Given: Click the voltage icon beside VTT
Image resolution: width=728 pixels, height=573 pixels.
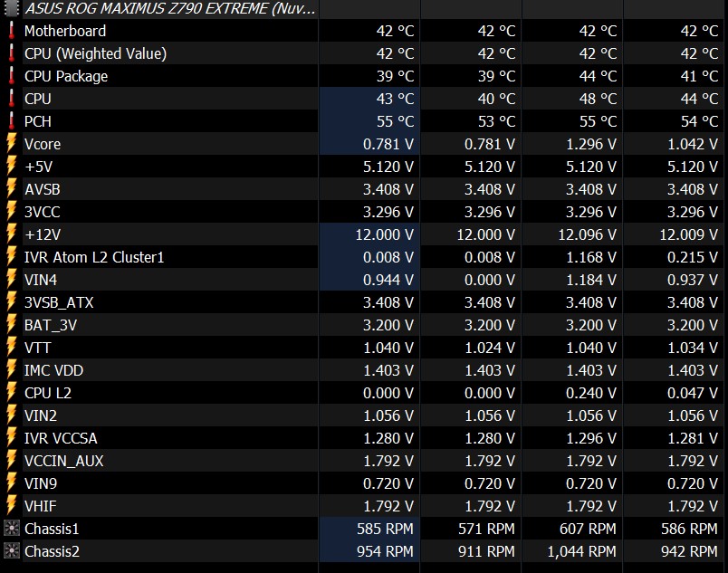Looking at the screenshot, I should click(x=12, y=348).
